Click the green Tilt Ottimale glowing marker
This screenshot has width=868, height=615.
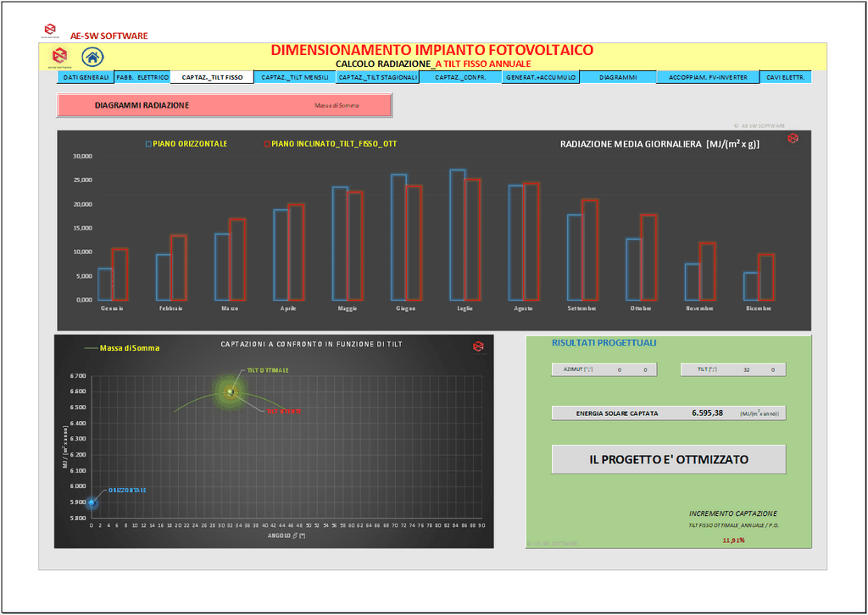229,391
